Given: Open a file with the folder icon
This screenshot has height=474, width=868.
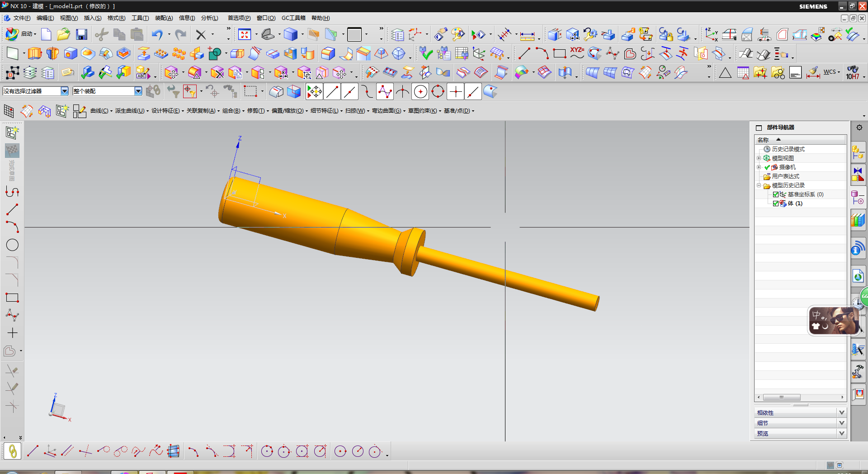Looking at the screenshot, I should point(63,34).
